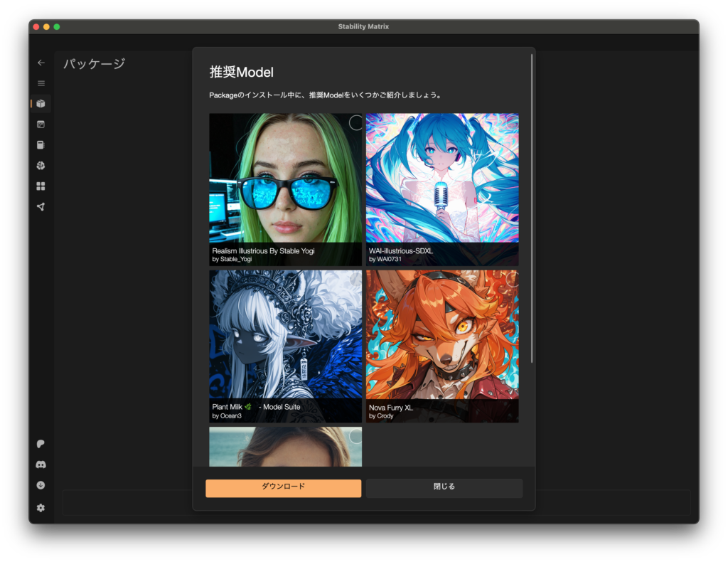Expand the hamburger navigation menu
The image size is (728, 562).
[x=41, y=83]
